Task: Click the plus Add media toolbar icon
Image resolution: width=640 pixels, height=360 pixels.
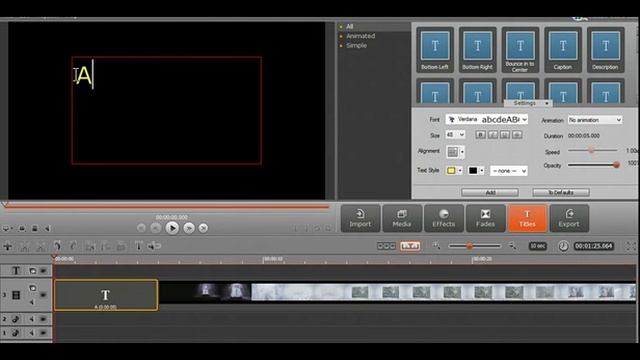Action: [8, 246]
